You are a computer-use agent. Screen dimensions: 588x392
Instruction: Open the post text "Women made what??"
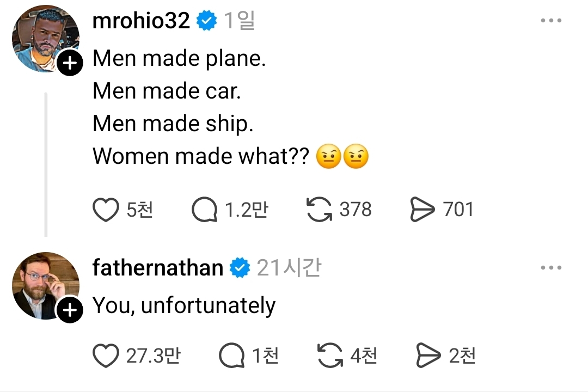[204, 157]
